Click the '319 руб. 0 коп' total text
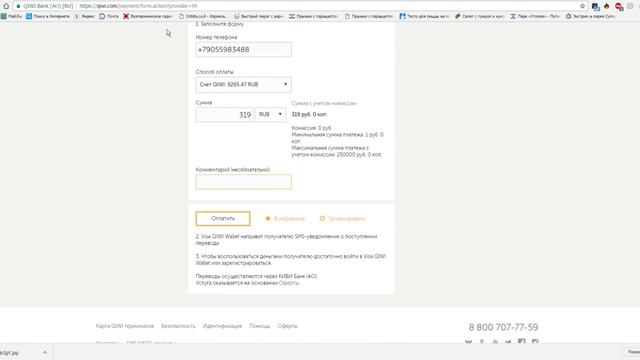Screen dimensions: 640x360 309,114
